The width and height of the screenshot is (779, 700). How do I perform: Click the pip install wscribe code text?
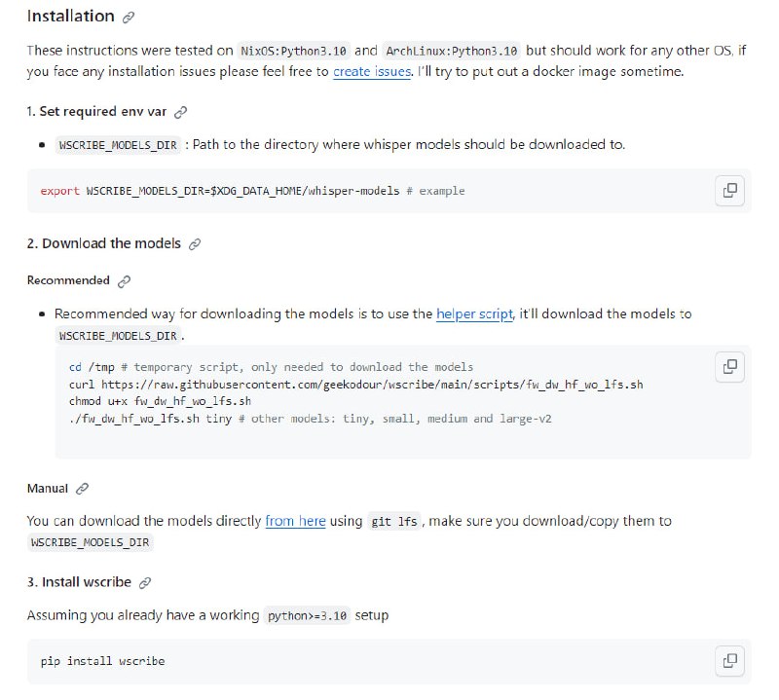click(x=102, y=661)
